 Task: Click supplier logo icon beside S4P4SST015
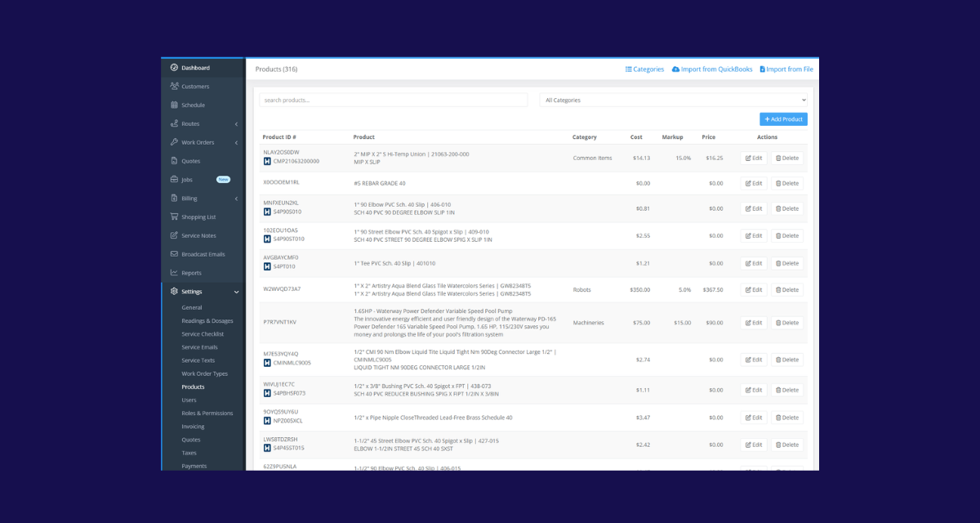(267, 448)
